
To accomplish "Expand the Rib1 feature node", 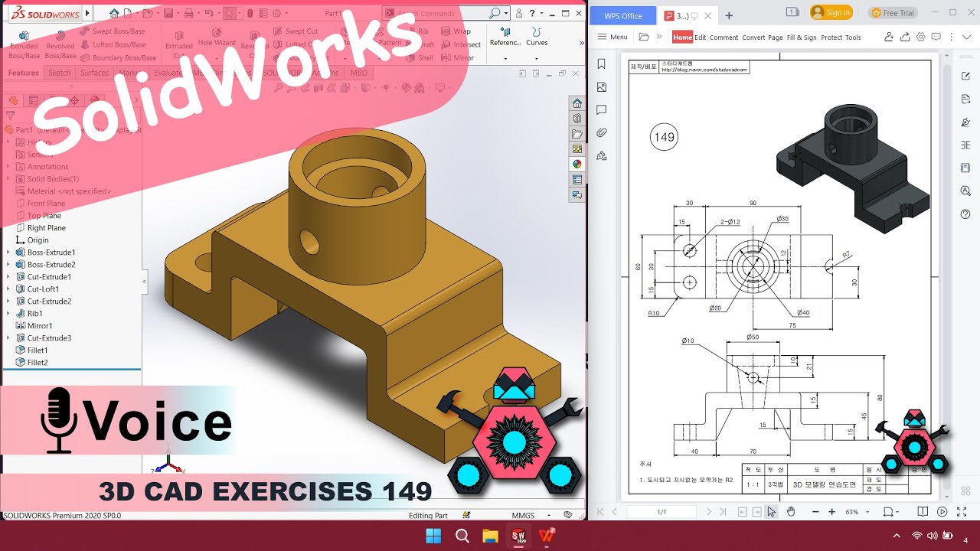I will point(8,314).
